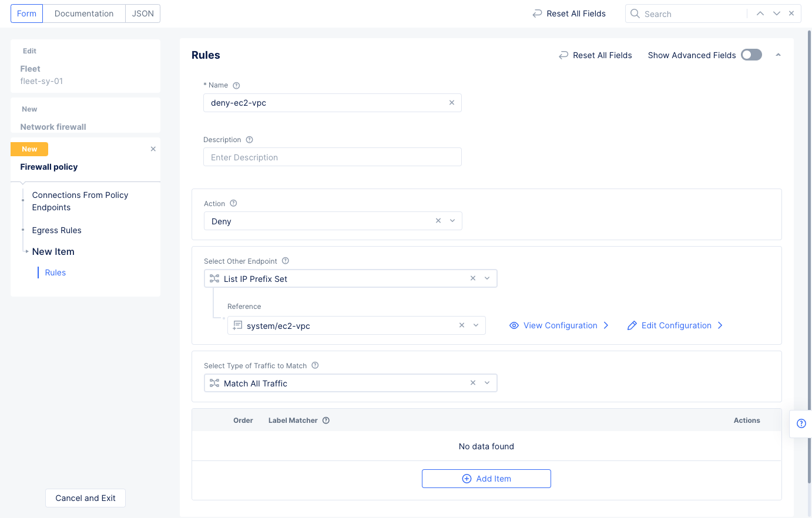The image size is (812, 518).
Task: Click into the Enter Description field
Action: [332, 157]
